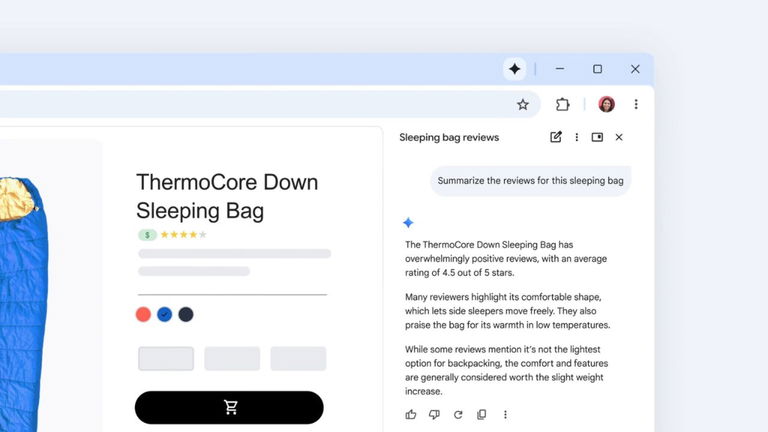The width and height of the screenshot is (768, 432).
Task: Give the response a thumbs up
Action: tap(410, 414)
